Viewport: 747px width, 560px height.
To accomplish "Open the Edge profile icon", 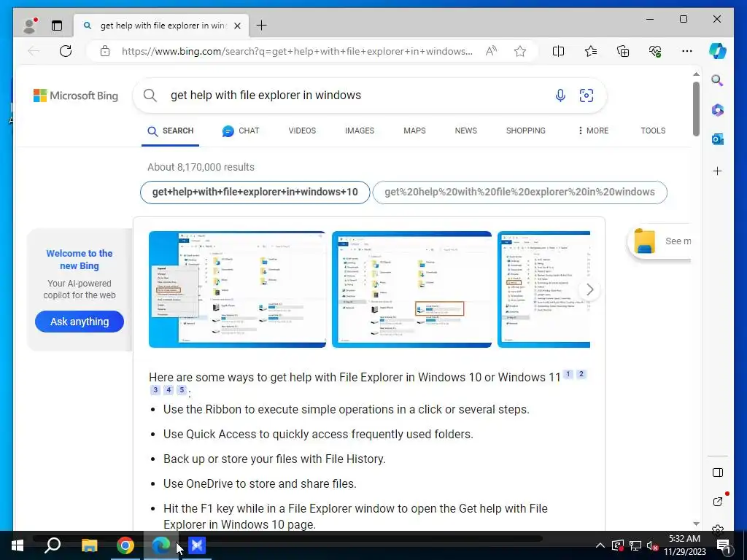I will tap(30, 26).
